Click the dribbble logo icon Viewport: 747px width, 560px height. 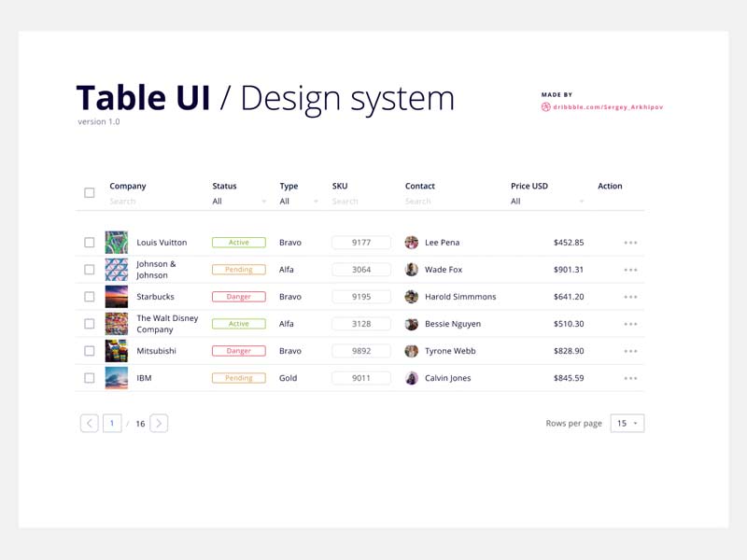tap(546, 107)
